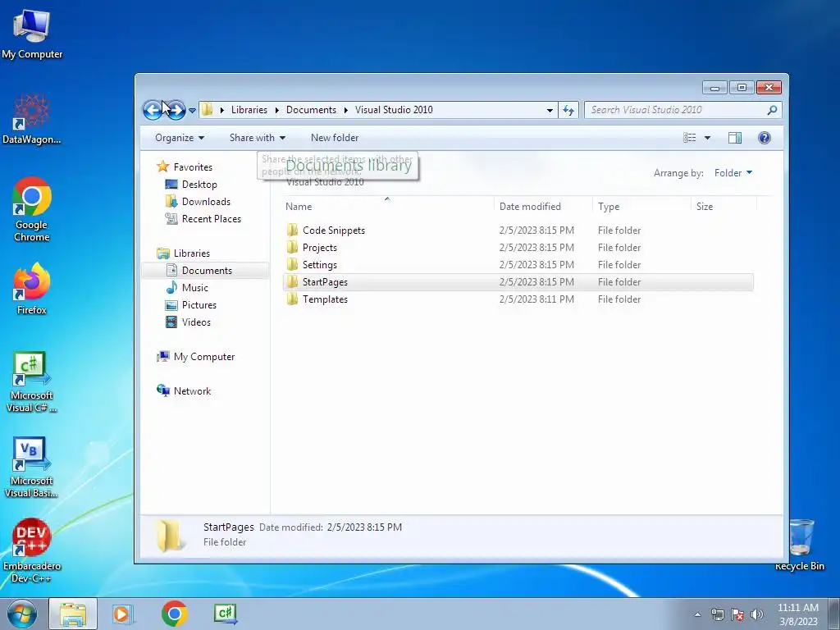Open the Share with menu
This screenshot has width=840, height=630.
click(257, 138)
